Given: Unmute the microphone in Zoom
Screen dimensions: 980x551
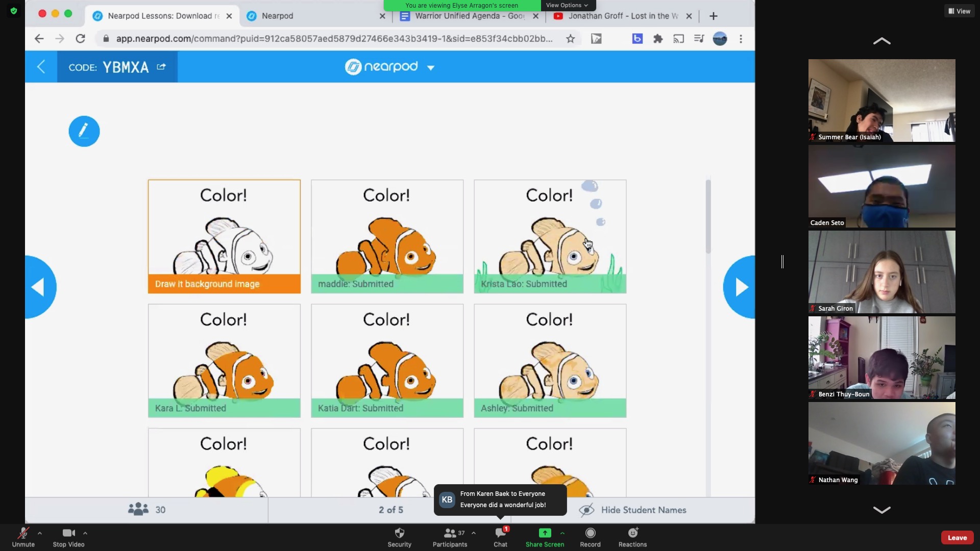Looking at the screenshot, I should [23, 537].
